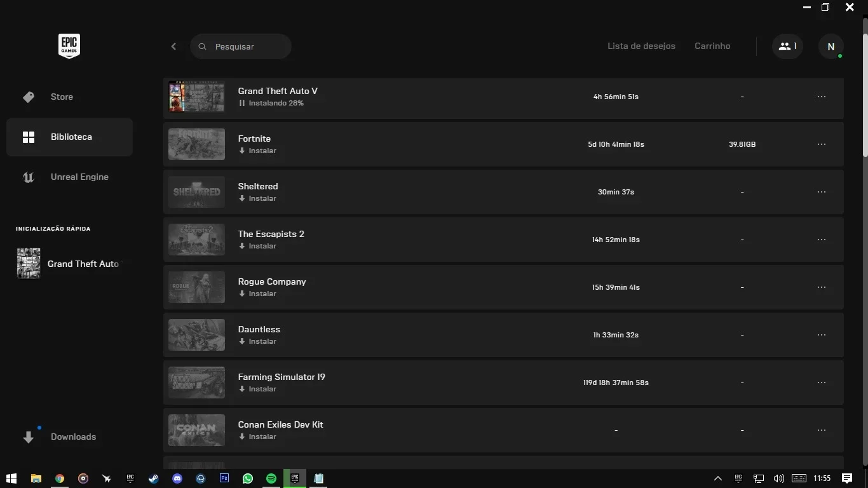
Task: Select Biblioteca in the sidebar
Action: click(69, 137)
